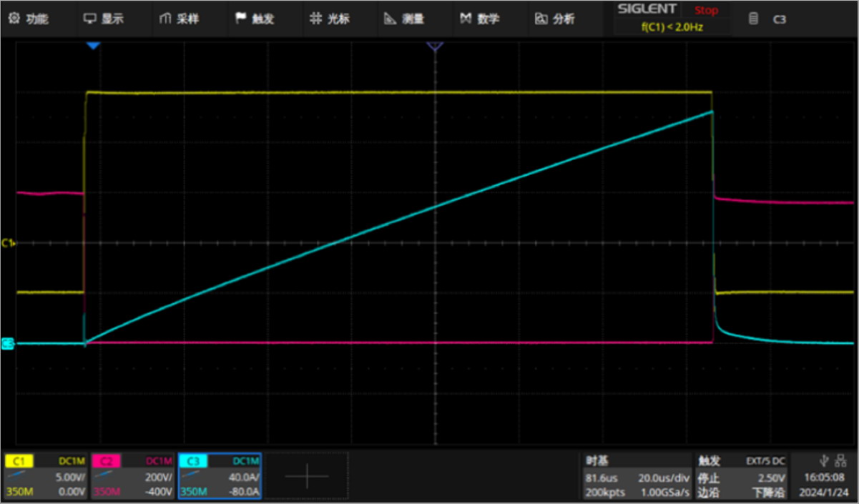Click the red Stop run status

706,10
